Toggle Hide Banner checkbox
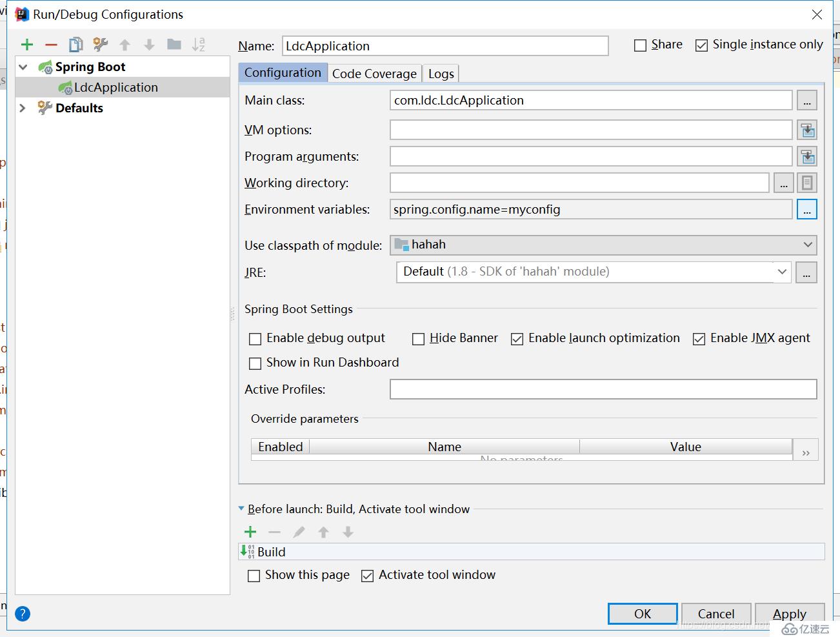This screenshot has height=637, width=840. click(418, 339)
